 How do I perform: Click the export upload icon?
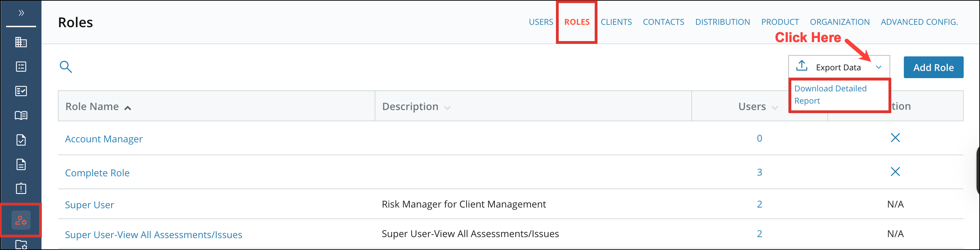click(801, 66)
